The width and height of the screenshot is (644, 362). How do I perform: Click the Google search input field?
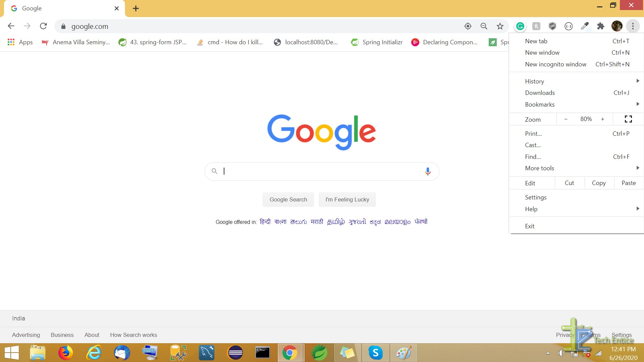point(322,171)
